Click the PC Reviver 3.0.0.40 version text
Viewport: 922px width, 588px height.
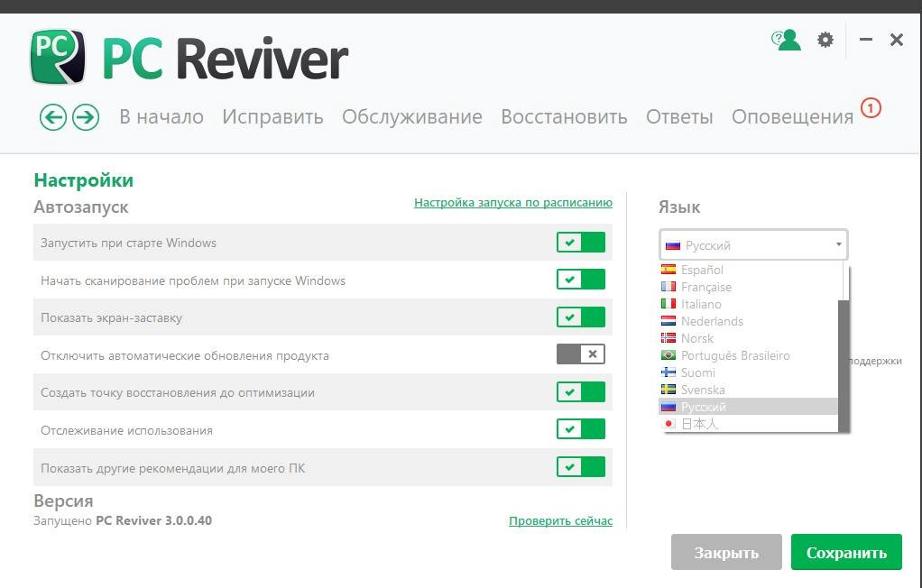(x=154, y=520)
